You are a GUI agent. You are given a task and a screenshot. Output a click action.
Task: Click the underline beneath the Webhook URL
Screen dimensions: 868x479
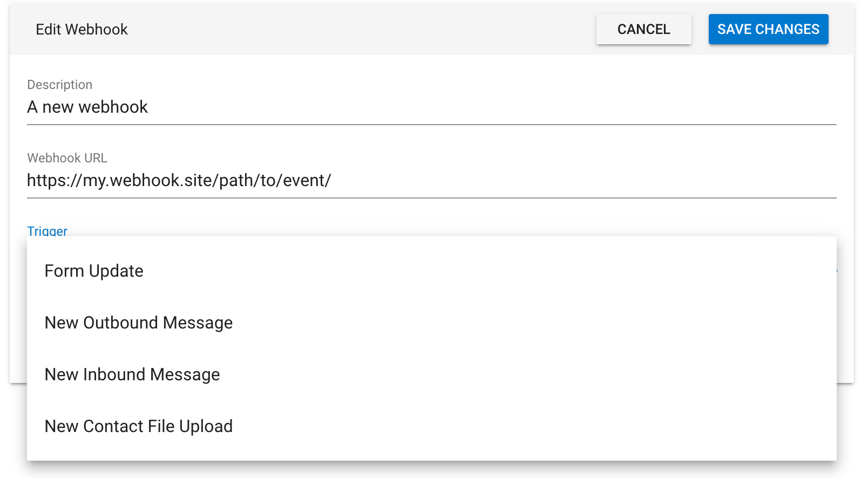click(432, 198)
